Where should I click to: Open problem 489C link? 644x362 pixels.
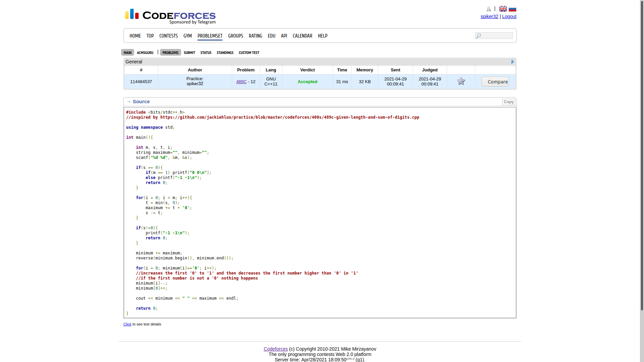tap(241, 81)
